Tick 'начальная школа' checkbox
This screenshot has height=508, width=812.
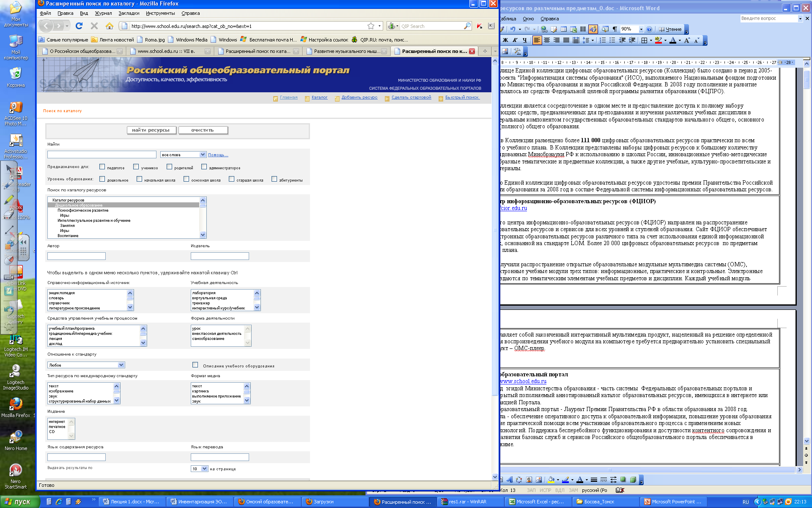[139, 179]
